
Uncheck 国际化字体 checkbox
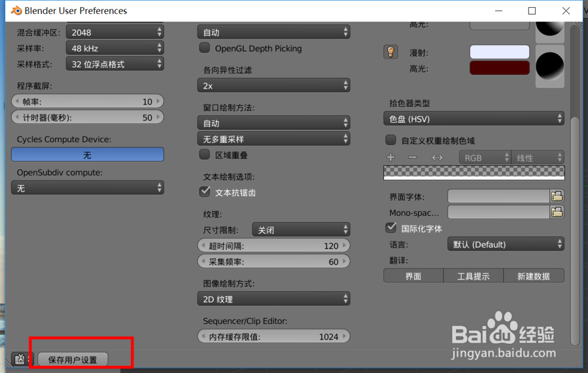pos(391,228)
